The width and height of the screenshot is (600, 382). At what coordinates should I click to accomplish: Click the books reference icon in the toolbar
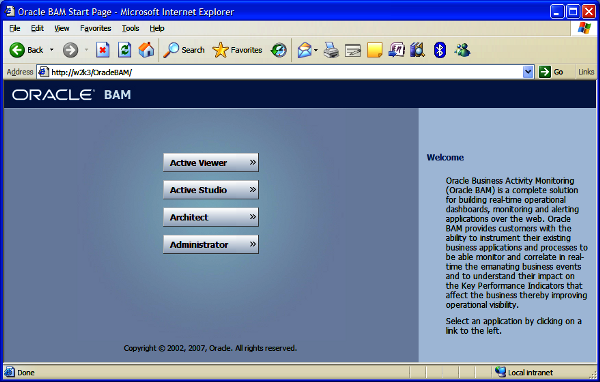(417, 50)
